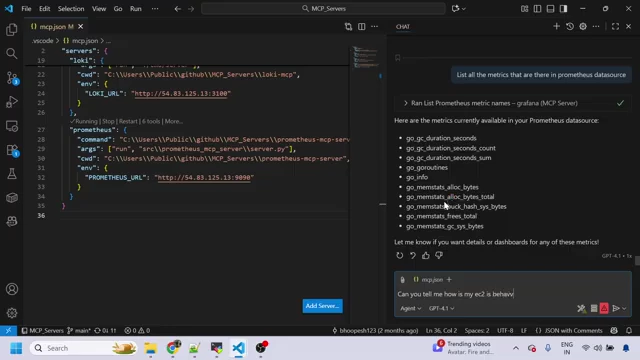The height and width of the screenshot is (360, 640).
Task: Open Copilot chat dropdown in title bar
Action: pyautogui.click(x=458, y=9)
